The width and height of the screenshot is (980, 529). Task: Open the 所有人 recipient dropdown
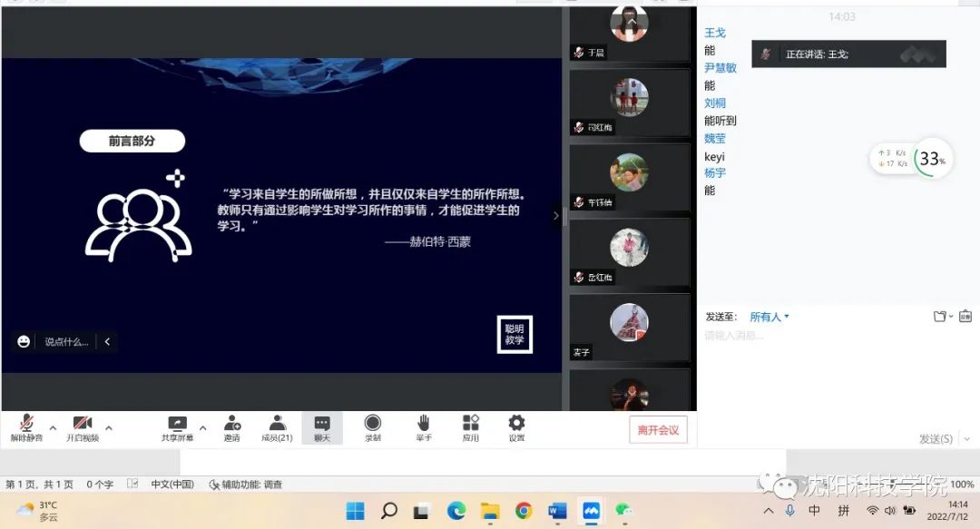coord(769,317)
